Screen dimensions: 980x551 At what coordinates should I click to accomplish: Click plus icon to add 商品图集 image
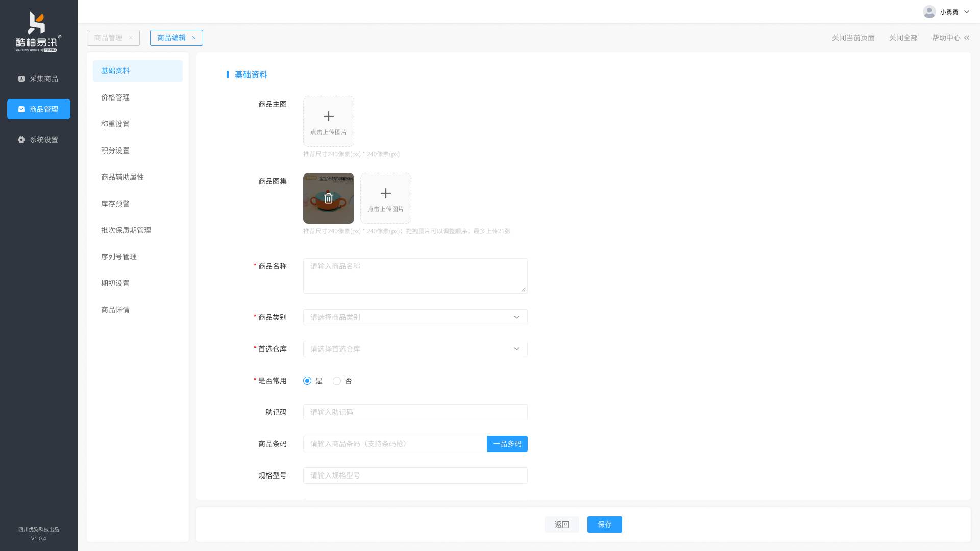pos(386,193)
